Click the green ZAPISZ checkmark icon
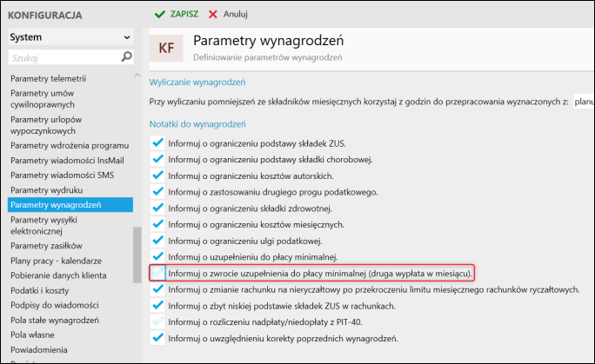The width and height of the screenshot is (595, 364). (160, 15)
